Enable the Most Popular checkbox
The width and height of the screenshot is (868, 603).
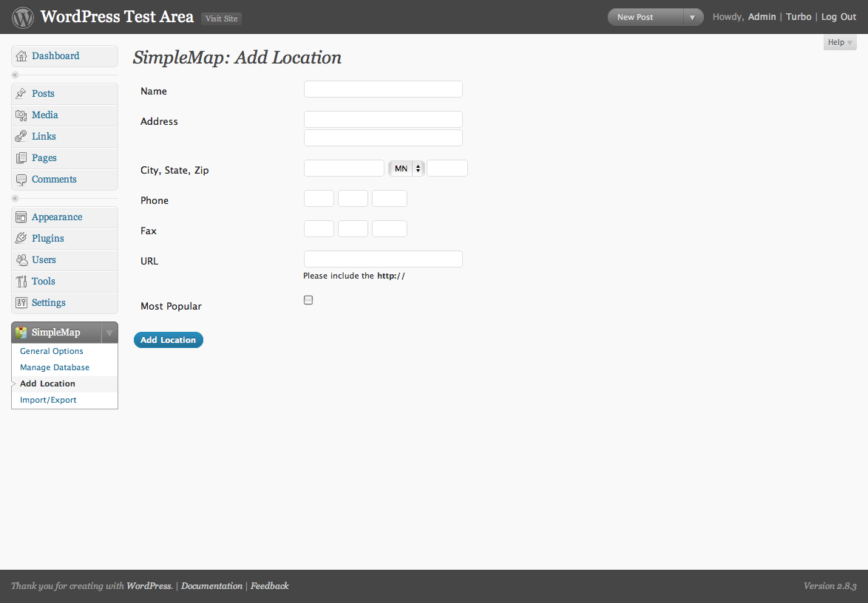tap(308, 300)
